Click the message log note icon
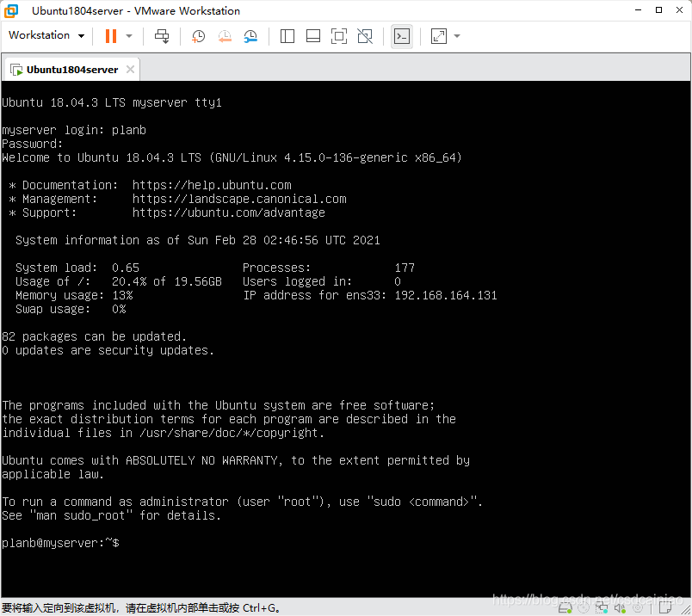 coord(665,607)
